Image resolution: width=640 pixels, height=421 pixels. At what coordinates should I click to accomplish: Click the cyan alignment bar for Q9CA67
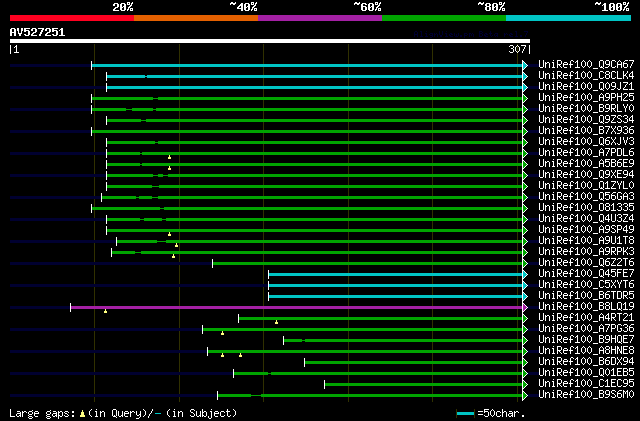tap(307, 65)
